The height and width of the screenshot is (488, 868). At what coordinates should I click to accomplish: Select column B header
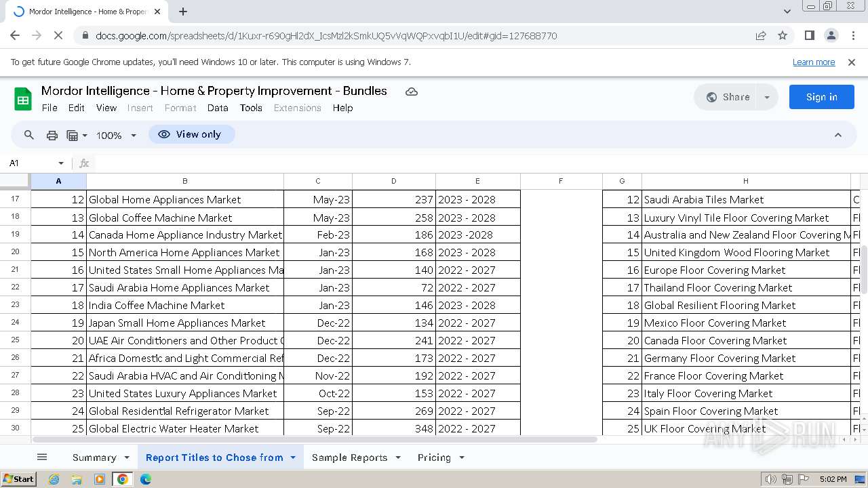coord(184,181)
